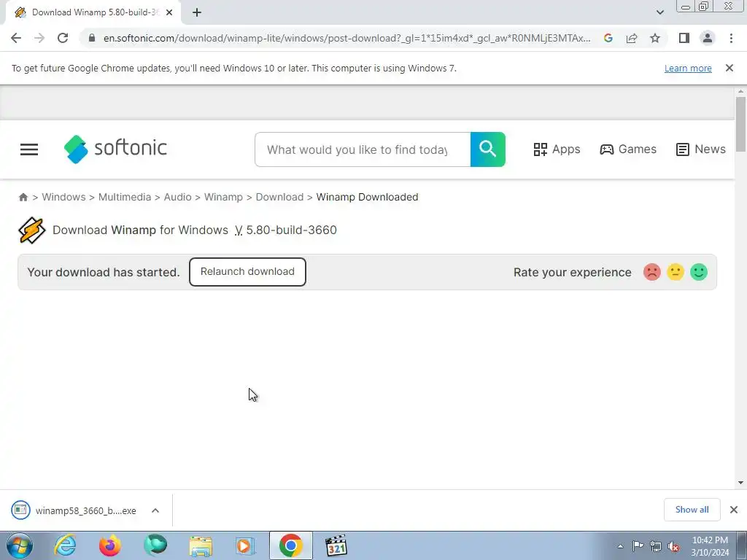Click the Relaunch download button
Screen dimensions: 747x560
click(247, 272)
